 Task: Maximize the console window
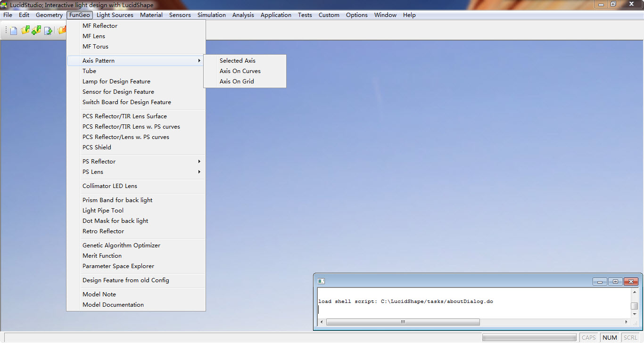[615, 282]
